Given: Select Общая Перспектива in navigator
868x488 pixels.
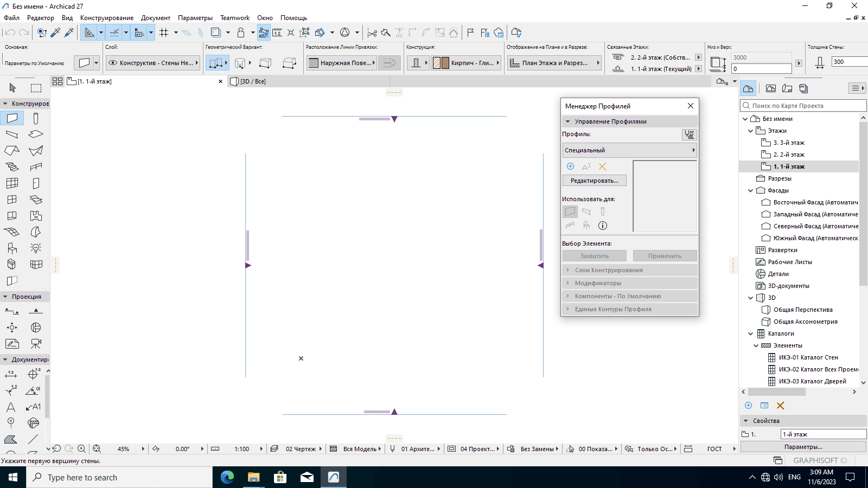Looking at the screenshot, I should (802, 310).
